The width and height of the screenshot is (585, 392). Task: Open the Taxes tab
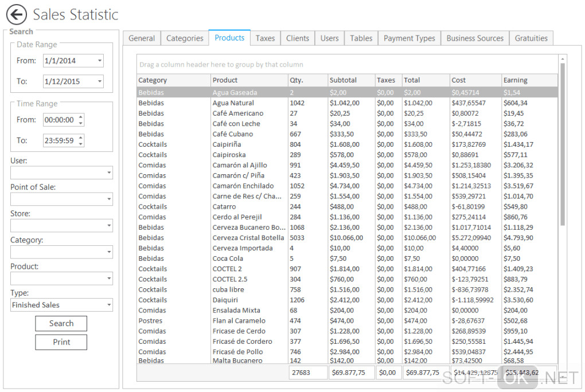click(x=266, y=38)
